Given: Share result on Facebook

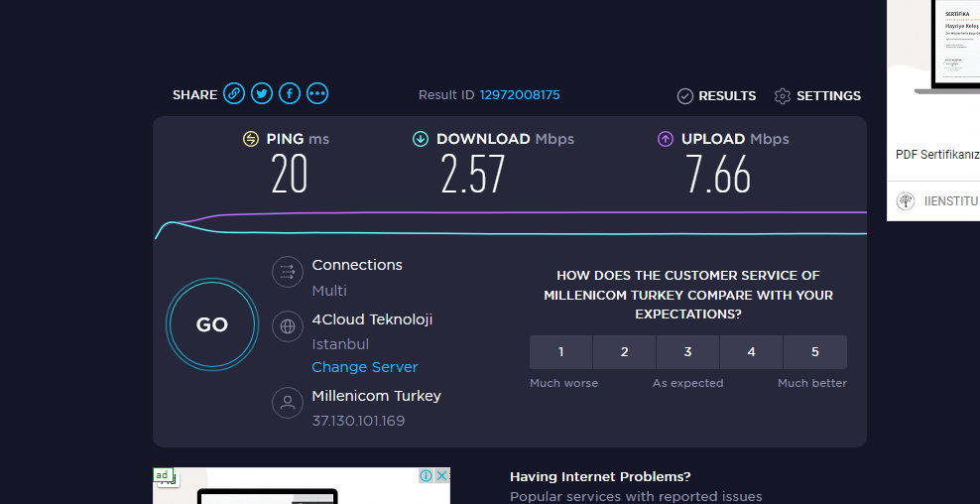Looking at the screenshot, I should tap(290, 94).
